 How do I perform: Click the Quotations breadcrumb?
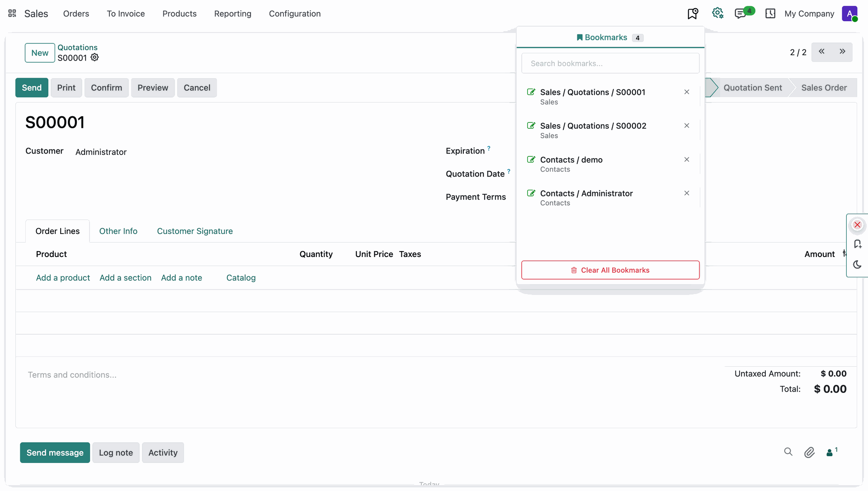pyautogui.click(x=77, y=47)
